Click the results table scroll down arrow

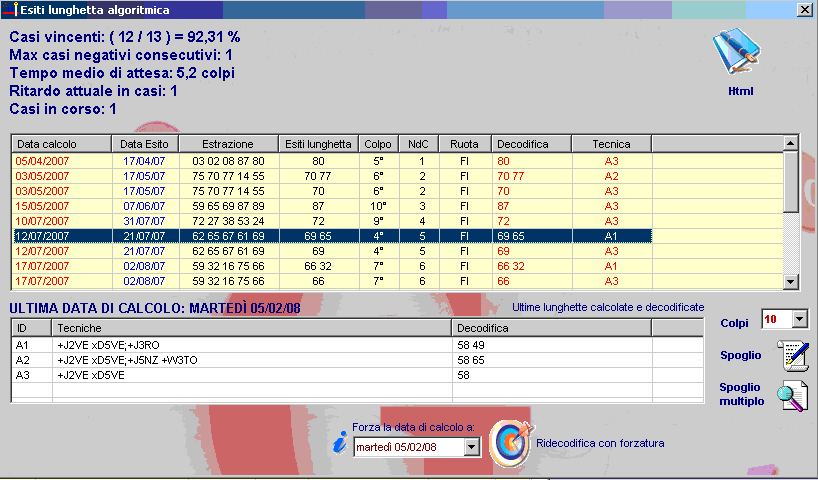[x=790, y=282]
